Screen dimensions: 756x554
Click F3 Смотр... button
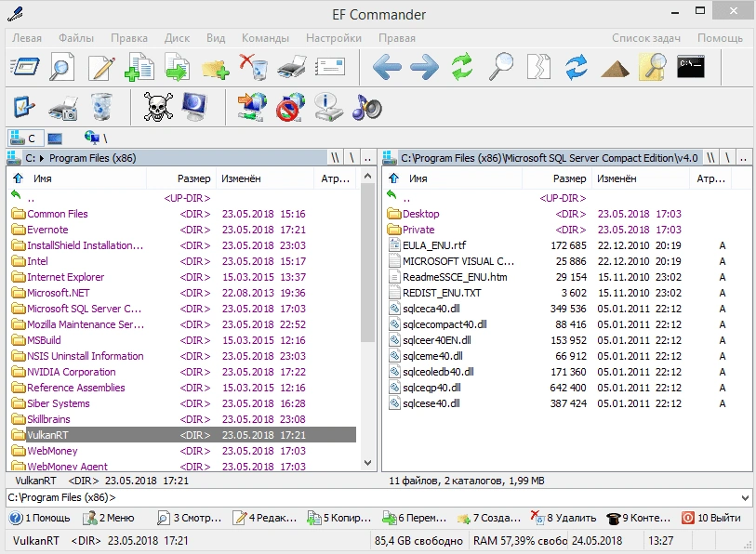(189, 518)
